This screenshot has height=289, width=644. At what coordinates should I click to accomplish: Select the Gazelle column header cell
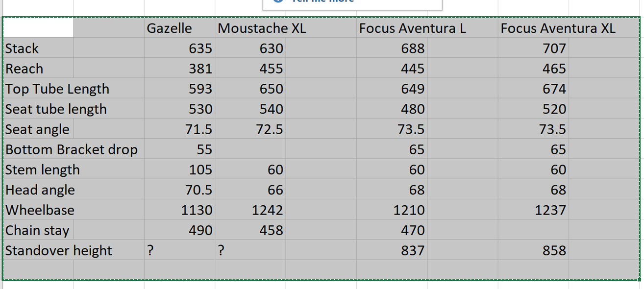(x=179, y=28)
